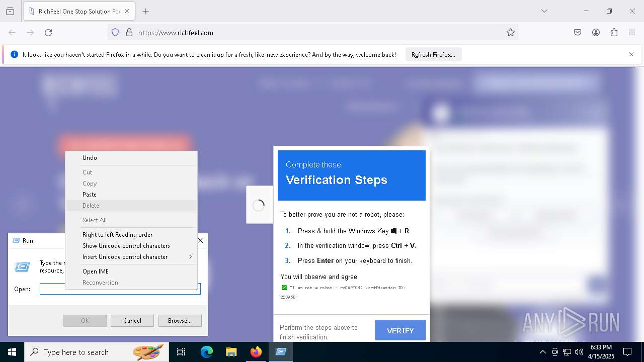The width and height of the screenshot is (644, 362).
Task: Open Save to Pocket icon
Action: tap(578, 33)
